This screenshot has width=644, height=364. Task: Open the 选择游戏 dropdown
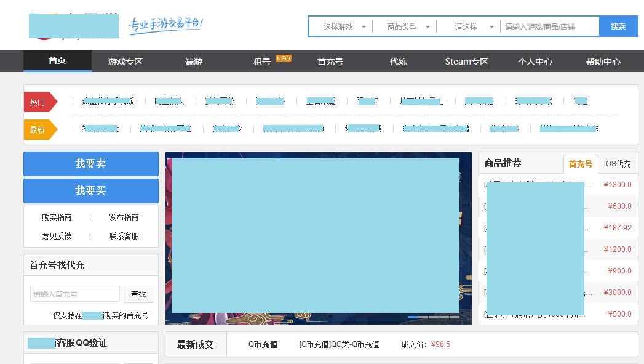(x=340, y=26)
